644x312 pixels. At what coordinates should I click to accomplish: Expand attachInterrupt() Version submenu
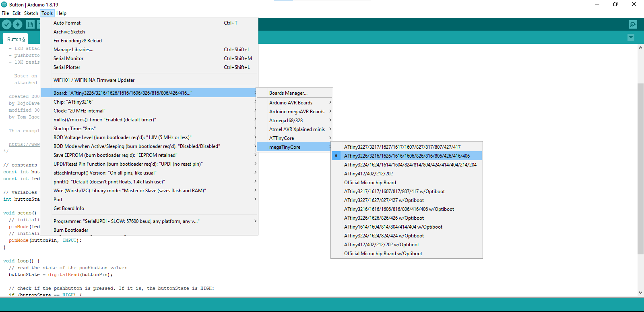149,173
